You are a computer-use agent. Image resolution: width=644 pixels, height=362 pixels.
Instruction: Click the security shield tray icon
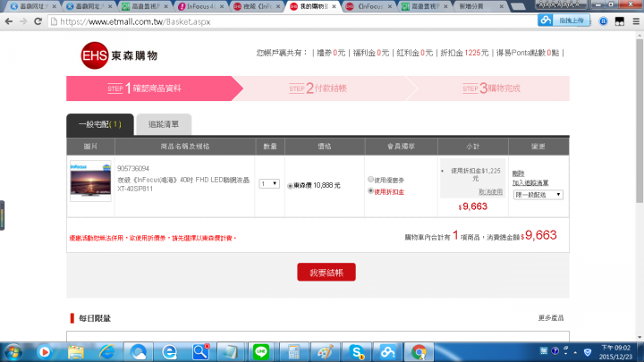point(588,352)
